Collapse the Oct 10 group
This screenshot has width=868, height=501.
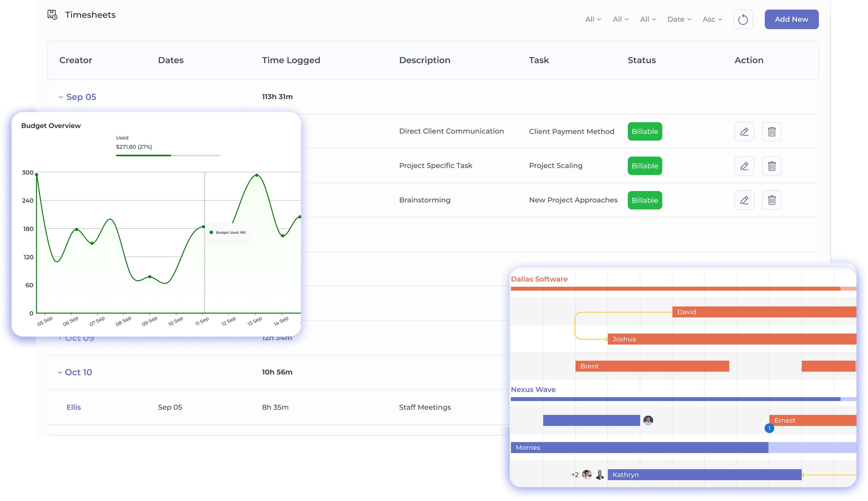click(x=60, y=372)
